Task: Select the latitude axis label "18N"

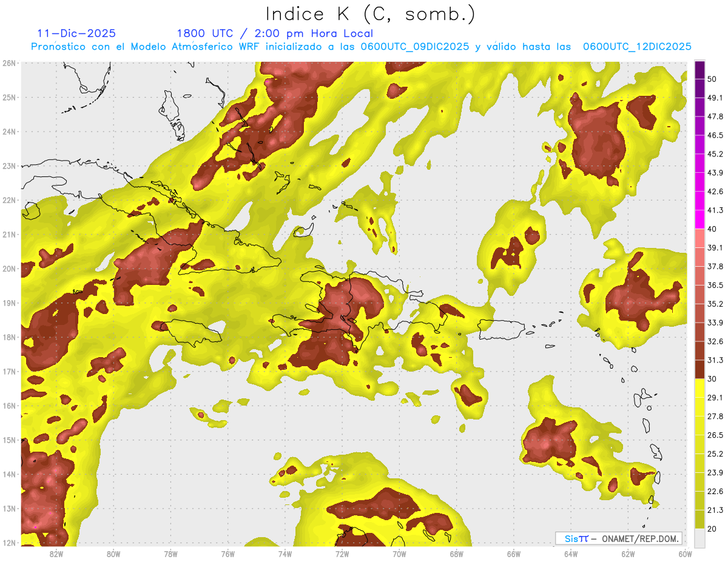Action: (x=9, y=337)
